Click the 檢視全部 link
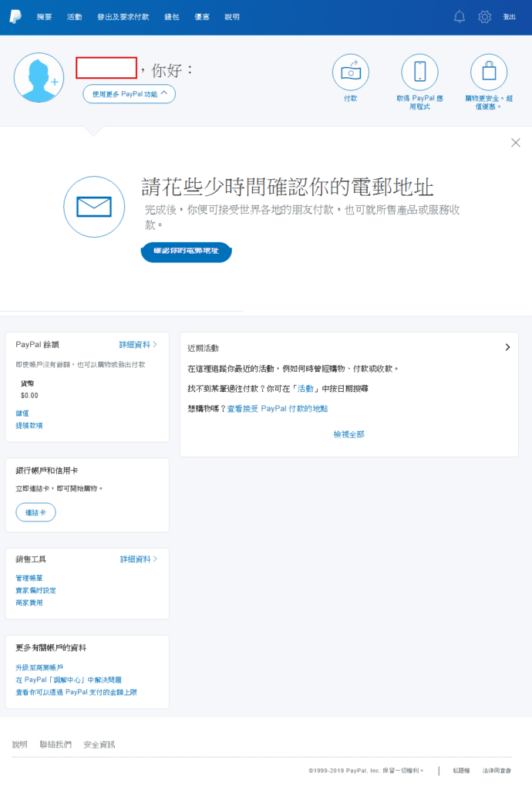The width and height of the screenshot is (532, 790). 348,434
